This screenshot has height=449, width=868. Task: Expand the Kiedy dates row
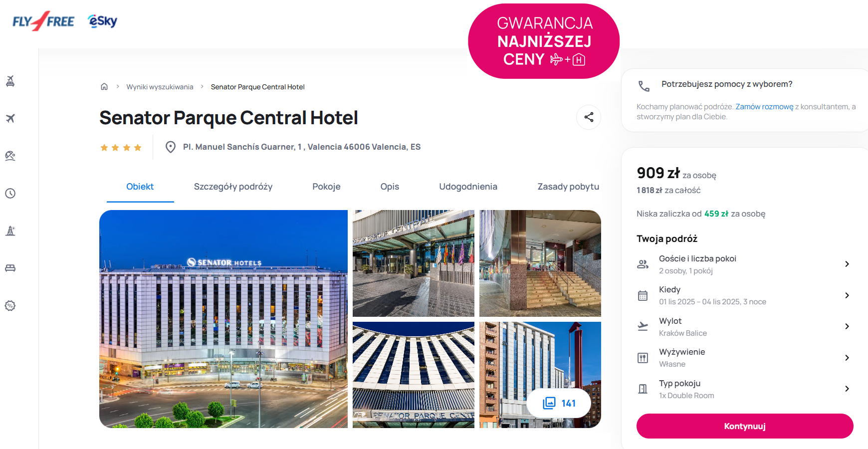click(x=744, y=295)
